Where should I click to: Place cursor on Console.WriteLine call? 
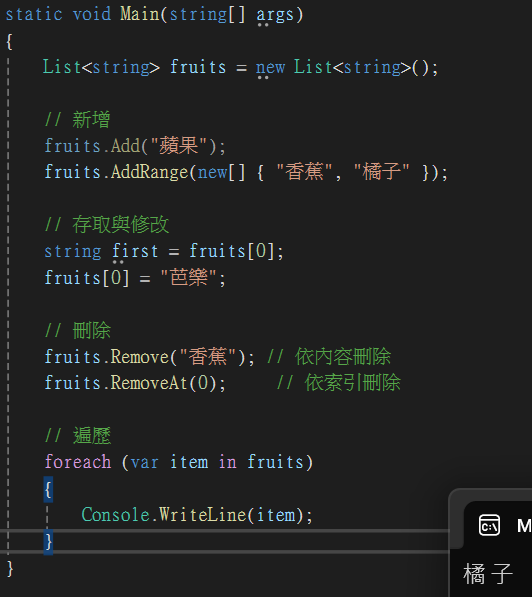197,515
